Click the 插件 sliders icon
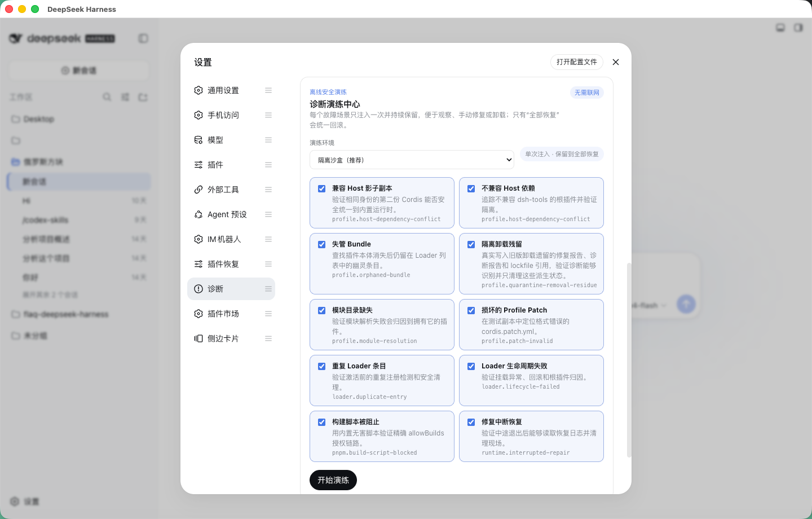812x519 pixels. (x=198, y=165)
